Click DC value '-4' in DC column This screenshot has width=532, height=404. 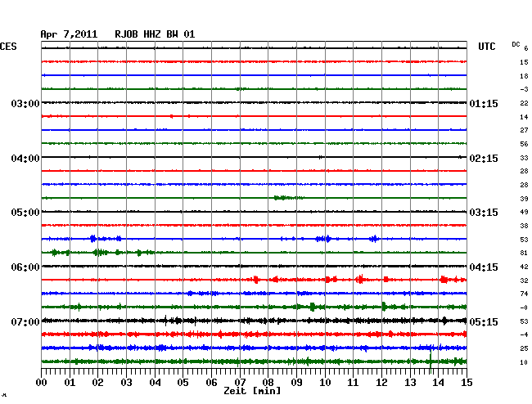[524, 334]
